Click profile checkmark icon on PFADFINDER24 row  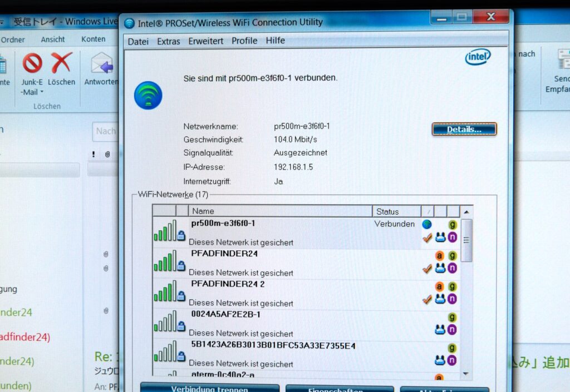[427, 269]
